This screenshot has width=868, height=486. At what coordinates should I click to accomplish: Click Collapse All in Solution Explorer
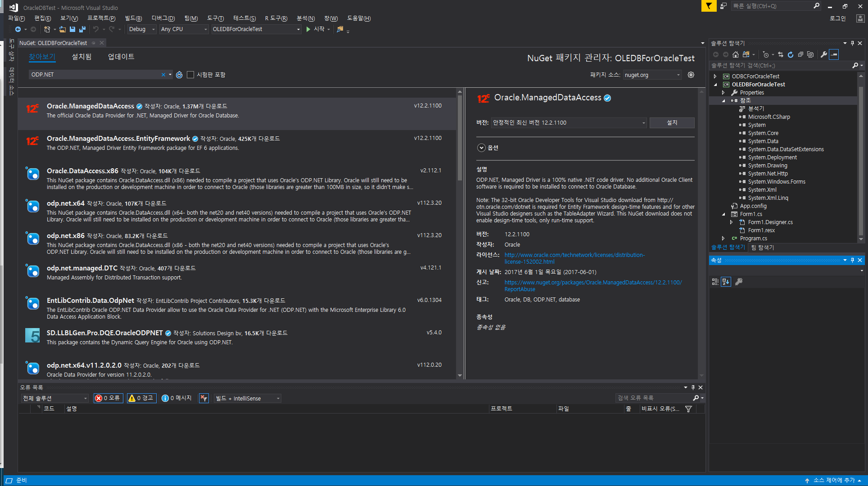(800, 54)
